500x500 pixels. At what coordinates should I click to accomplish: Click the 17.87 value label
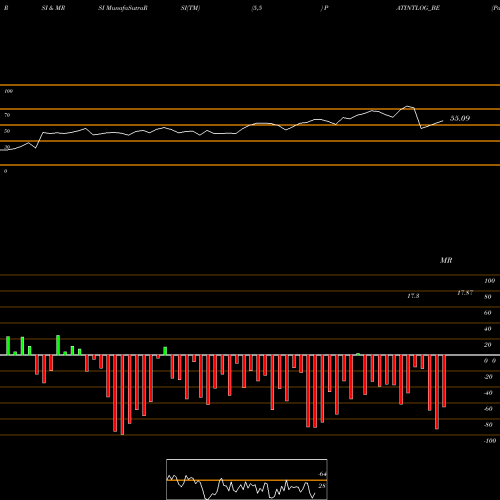click(465, 293)
